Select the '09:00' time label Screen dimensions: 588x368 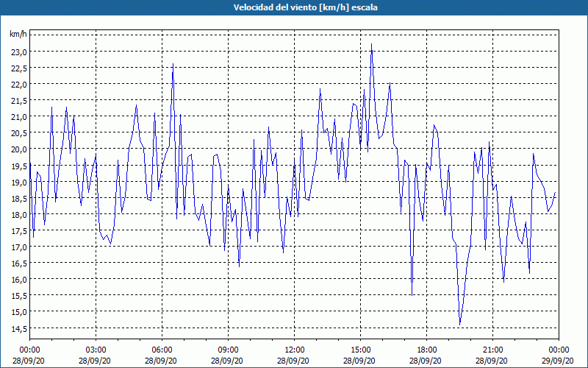228,350
